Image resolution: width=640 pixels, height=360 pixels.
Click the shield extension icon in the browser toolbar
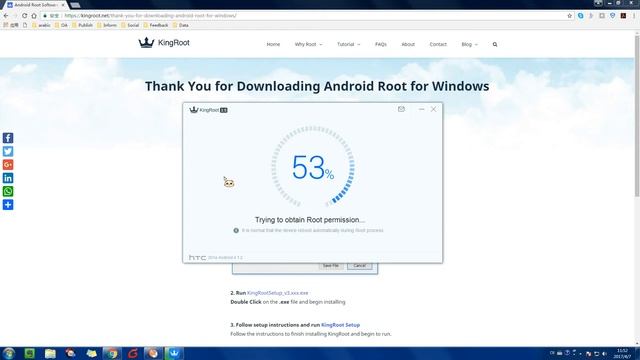(612, 16)
